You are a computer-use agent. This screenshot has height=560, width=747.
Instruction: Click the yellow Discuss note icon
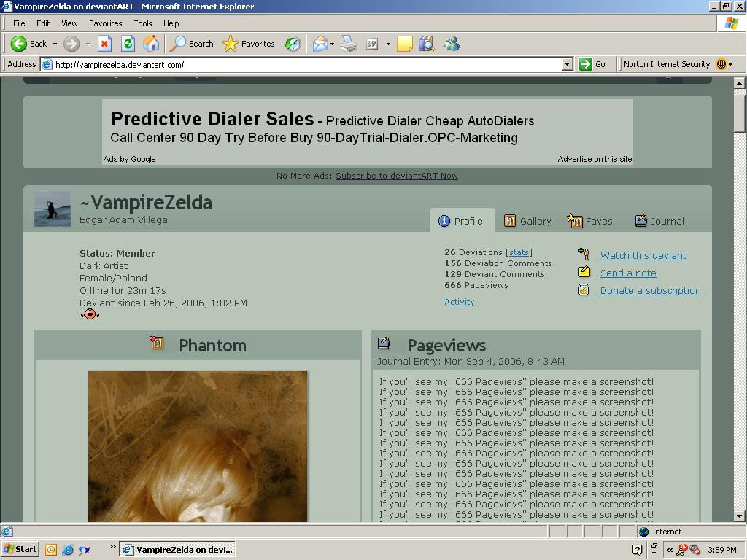pyautogui.click(x=404, y=44)
